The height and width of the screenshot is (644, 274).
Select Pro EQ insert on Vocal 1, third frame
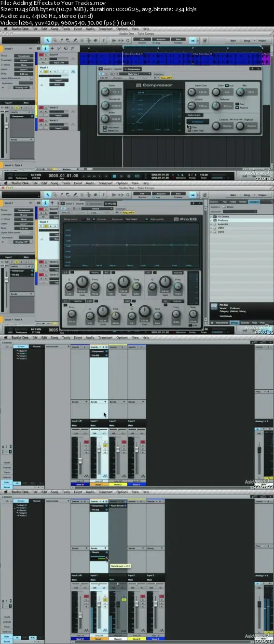[x=99, y=355]
